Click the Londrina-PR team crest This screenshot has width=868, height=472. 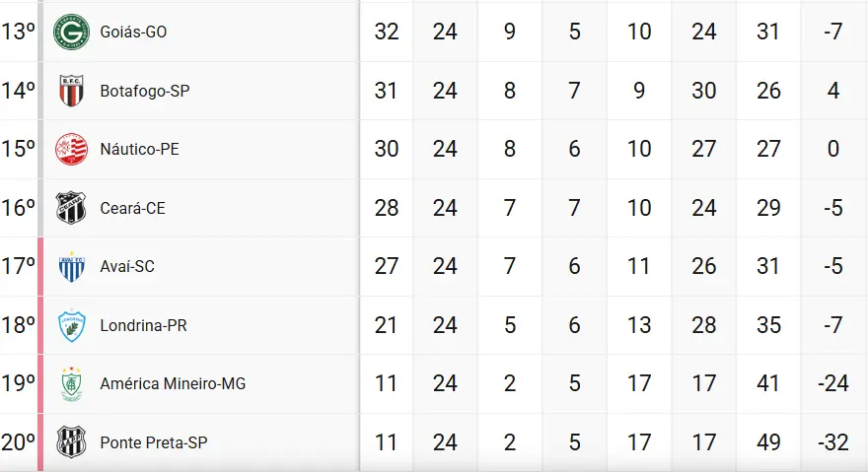point(71,325)
